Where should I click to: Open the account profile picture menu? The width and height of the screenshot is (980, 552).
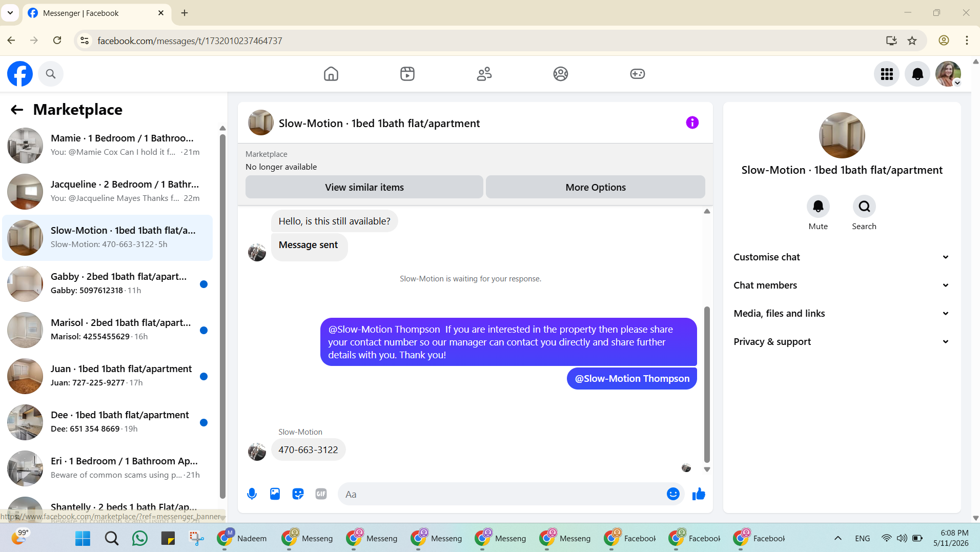[948, 74]
